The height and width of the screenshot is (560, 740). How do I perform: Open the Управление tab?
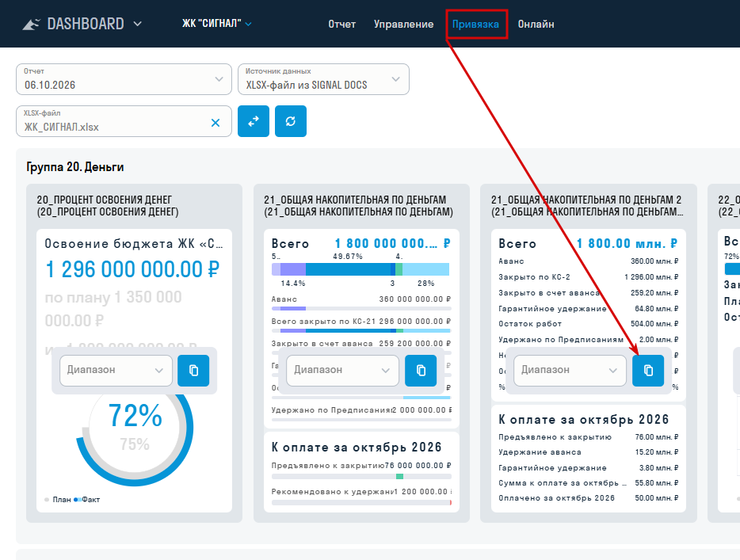403,24
